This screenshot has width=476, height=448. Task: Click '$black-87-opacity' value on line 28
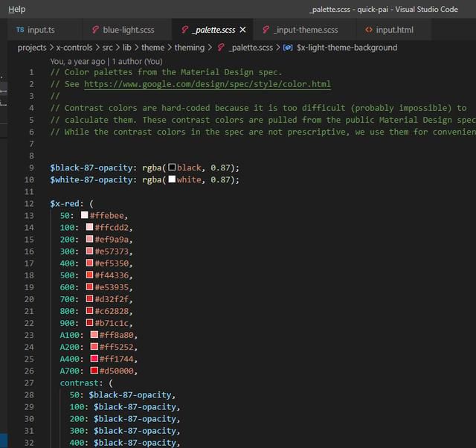point(130,395)
